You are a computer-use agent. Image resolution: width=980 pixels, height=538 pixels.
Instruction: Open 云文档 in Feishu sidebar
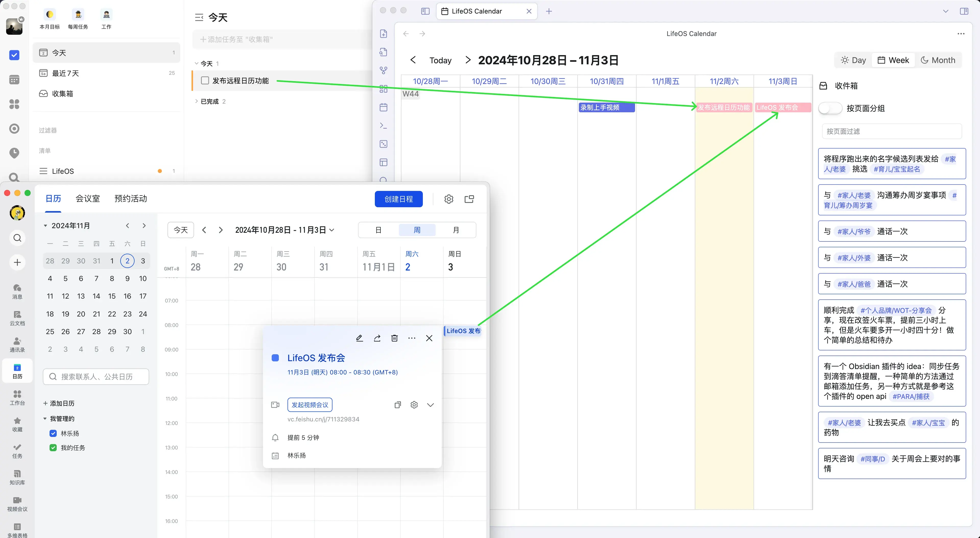point(17,318)
